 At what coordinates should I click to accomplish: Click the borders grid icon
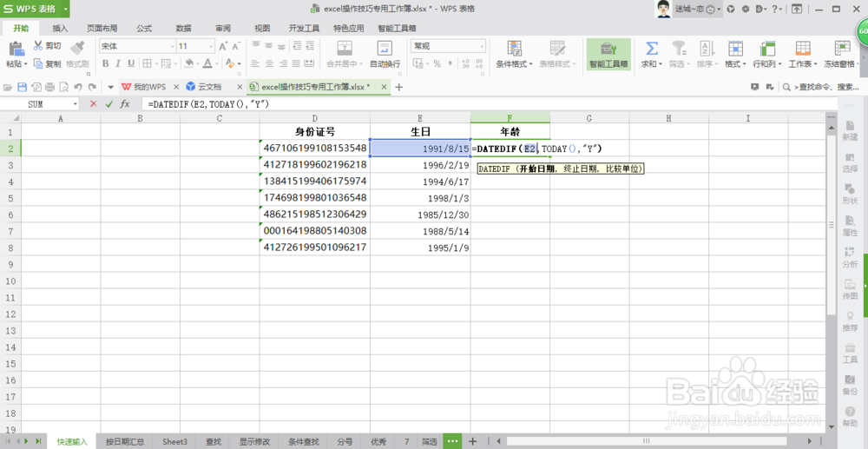[x=147, y=63]
